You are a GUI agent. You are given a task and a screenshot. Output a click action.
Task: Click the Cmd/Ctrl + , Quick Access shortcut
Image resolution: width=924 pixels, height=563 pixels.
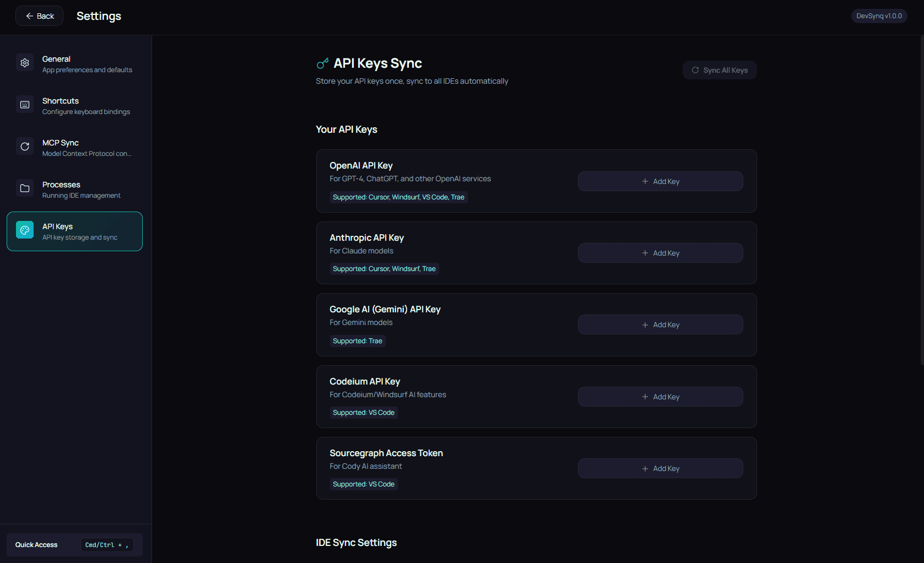[106, 544]
